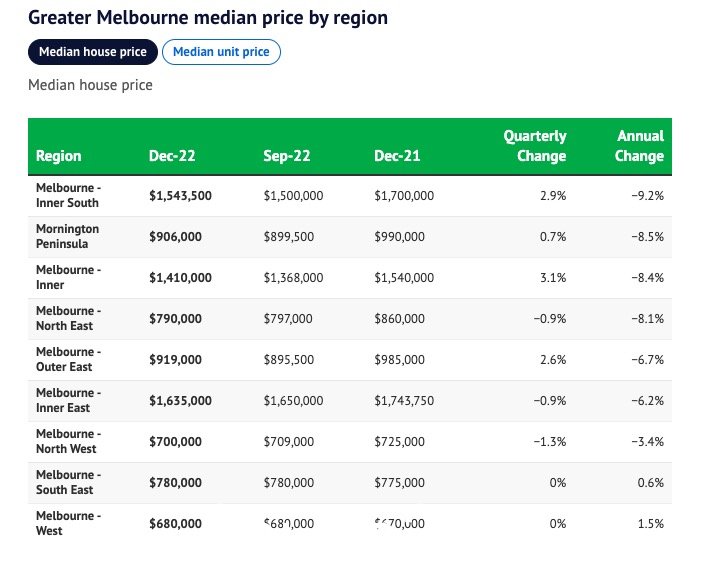717x563 pixels.
Task: Click the $700,000 Dec-22 value
Action: [x=175, y=441]
